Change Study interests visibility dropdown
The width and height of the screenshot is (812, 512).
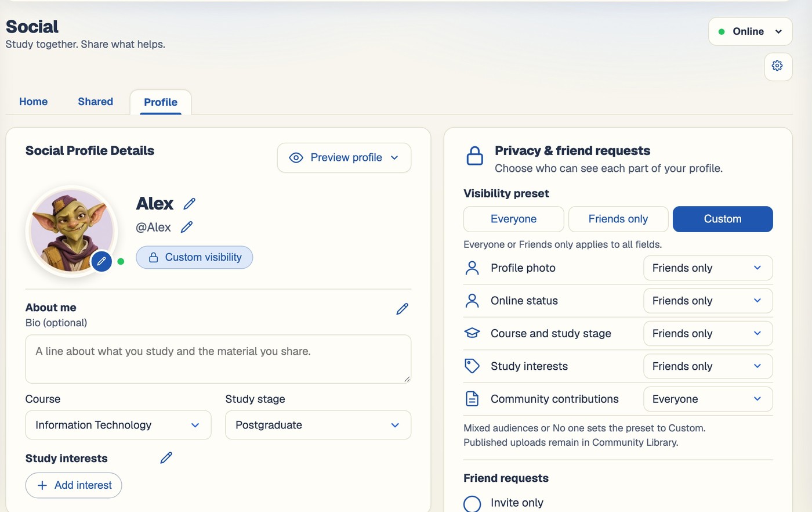click(708, 366)
